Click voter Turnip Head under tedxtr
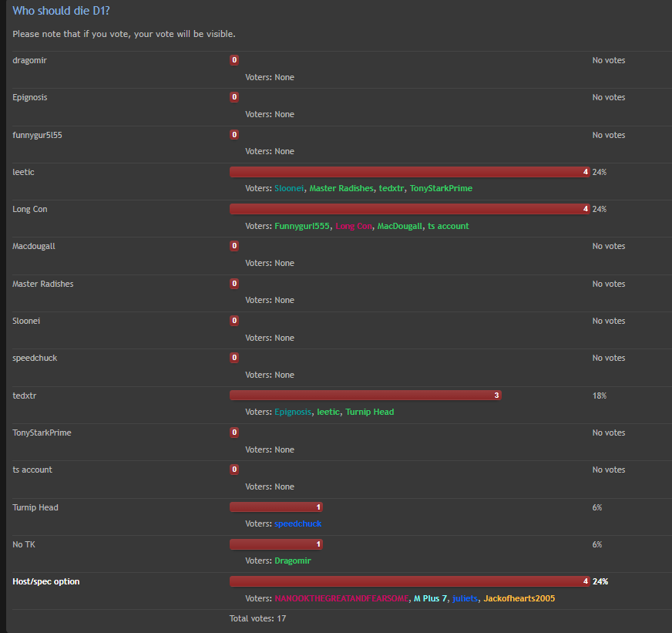The height and width of the screenshot is (633, 672). (x=369, y=412)
